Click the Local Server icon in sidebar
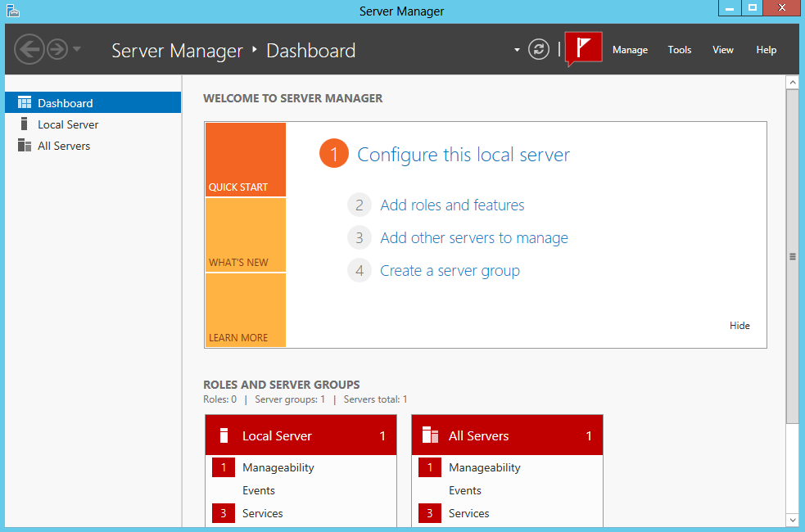The image size is (805, 532). [x=24, y=124]
